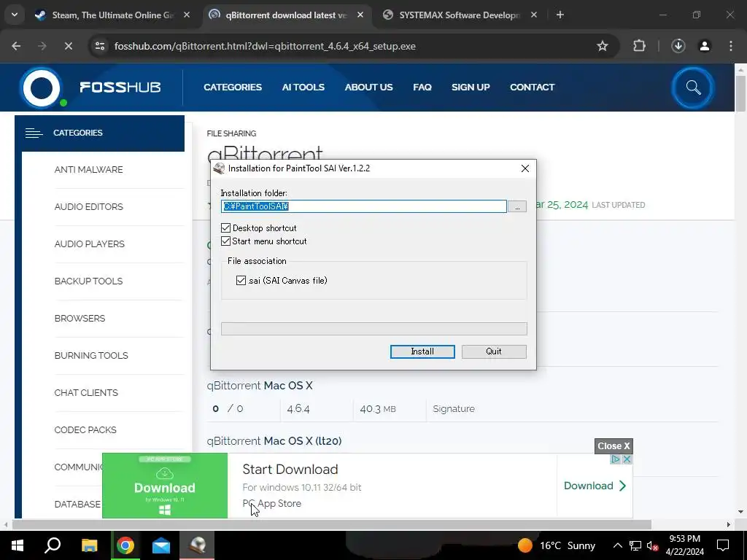Open the AUDIO EDITORS category

point(88,206)
